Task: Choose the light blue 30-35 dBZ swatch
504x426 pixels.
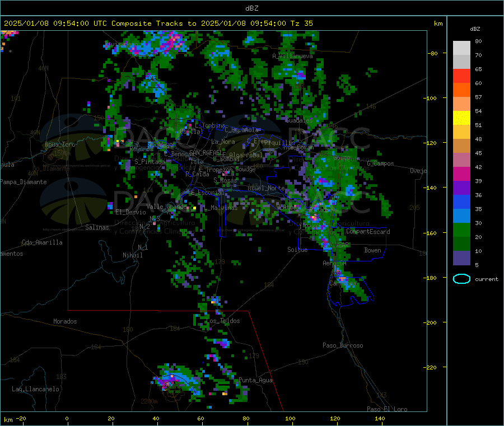Action: pos(461,216)
